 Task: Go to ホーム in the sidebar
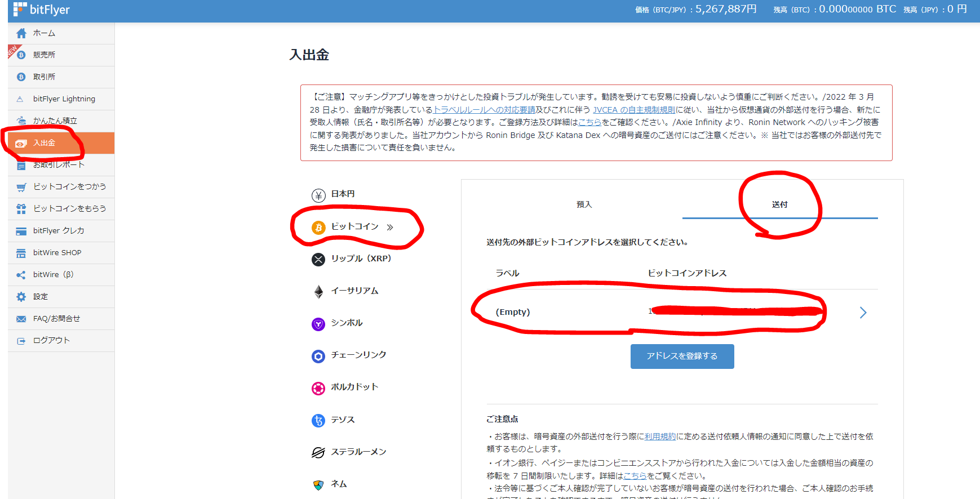tap(61, 33)
